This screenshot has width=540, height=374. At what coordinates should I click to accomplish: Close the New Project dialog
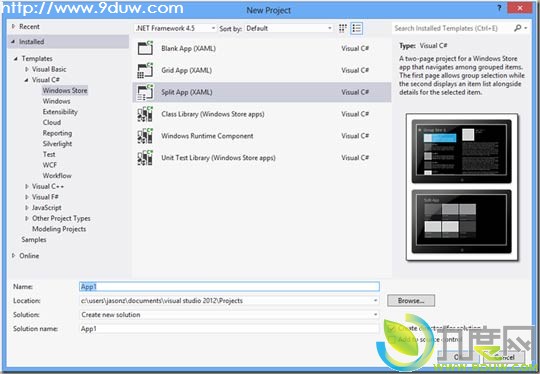click(520, 8)
